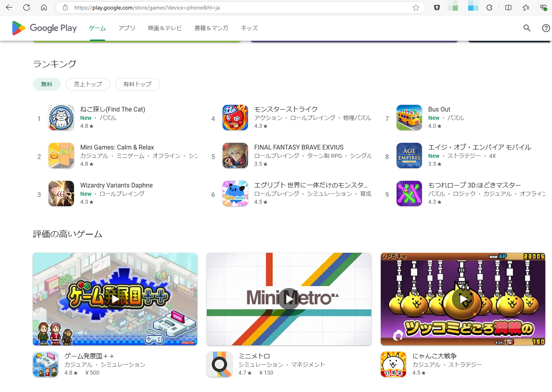The image size is (552, 392).
Task: Open the Mini Games: Calm & Relax icon
Action: pos(61,155)
